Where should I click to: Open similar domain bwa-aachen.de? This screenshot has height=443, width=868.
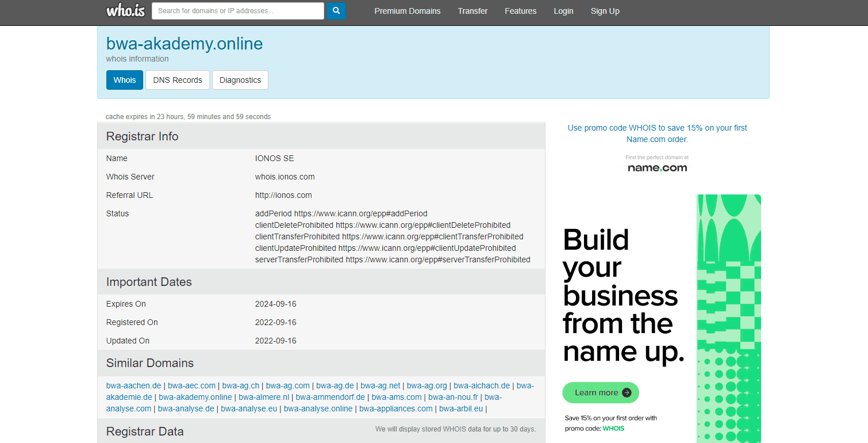[x=133, y=385]
